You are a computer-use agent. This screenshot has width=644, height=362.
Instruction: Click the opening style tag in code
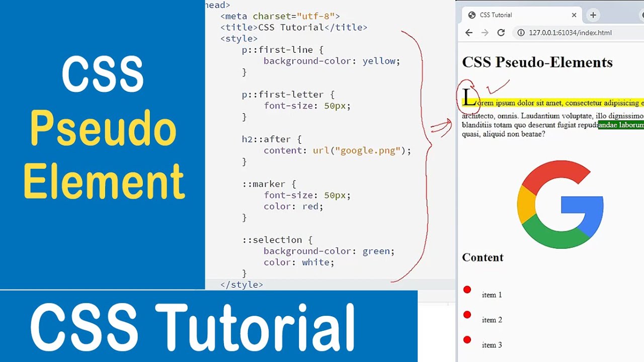239,38
